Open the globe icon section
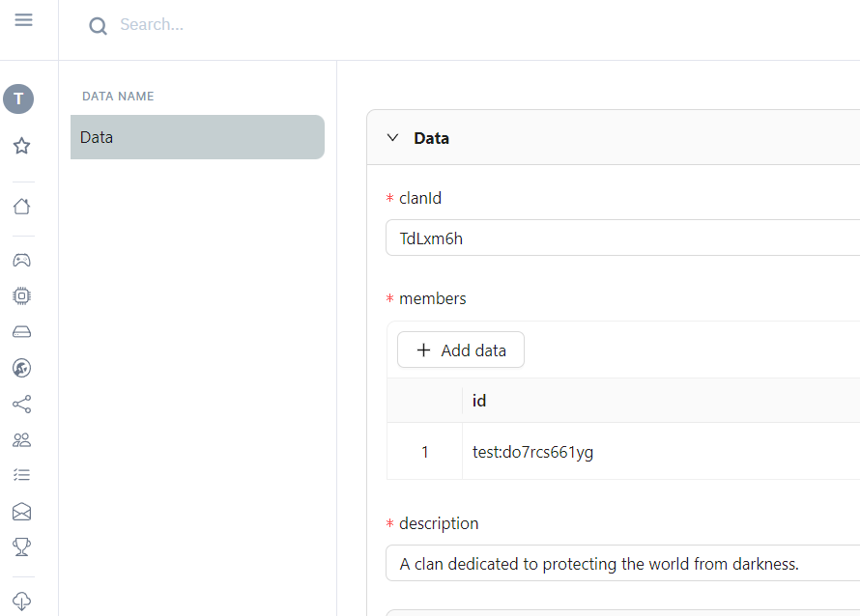860x616 pixels. [22, 368]
